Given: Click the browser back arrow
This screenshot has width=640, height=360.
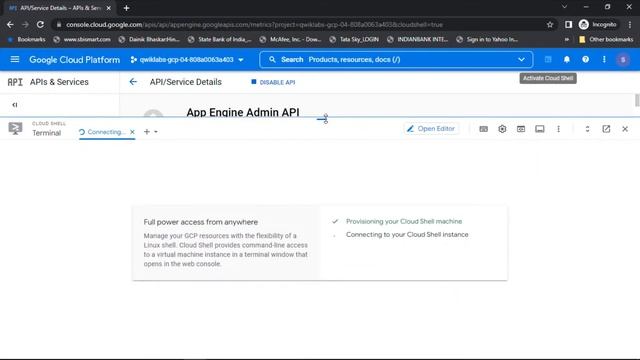Looking at the screenshot, I should [x=10, y=24].
